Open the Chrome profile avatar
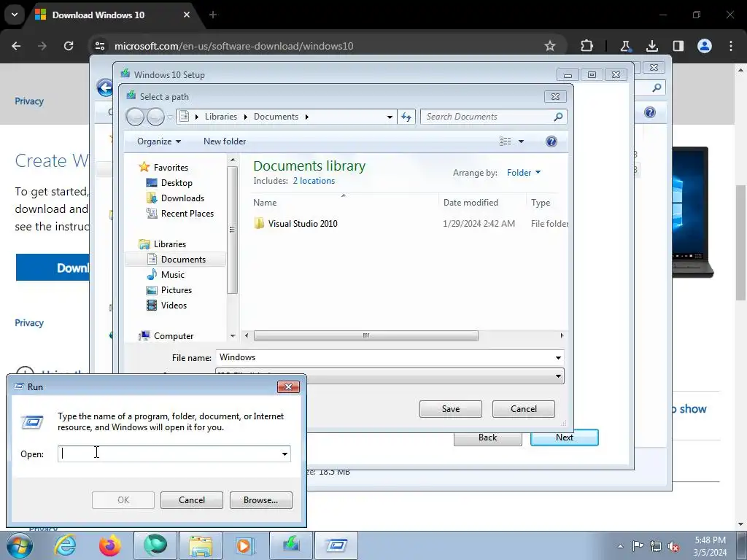The width and height of the screenshot is (747, 560). coord(705,46)
